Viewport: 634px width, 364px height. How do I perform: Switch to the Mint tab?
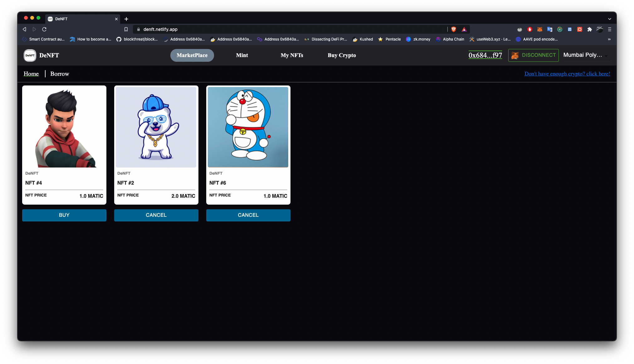click(x=242, y=55)
